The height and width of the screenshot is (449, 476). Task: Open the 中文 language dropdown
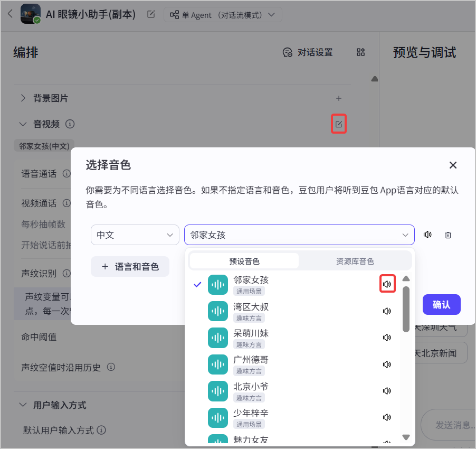[x=135, y=235]
